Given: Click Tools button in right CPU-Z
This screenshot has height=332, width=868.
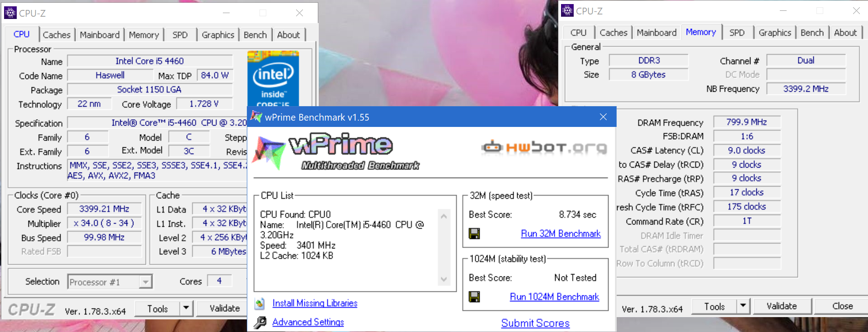Looking at the screenshot, I should 714,306.
